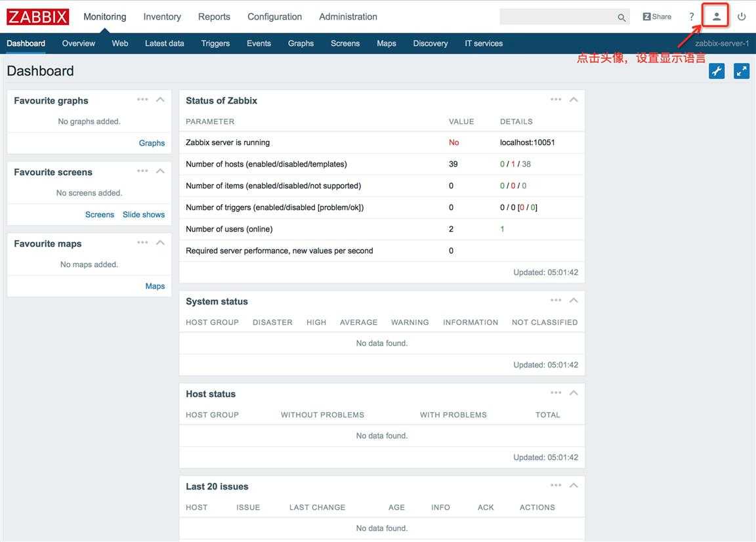The width and height of the screenshot is (756, 542).
Task: Click the dashboard wrench configuration icon
Action: [x=717, y=71]
